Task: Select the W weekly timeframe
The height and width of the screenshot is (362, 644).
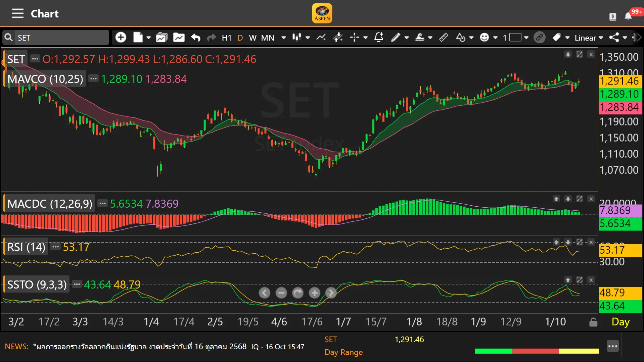Action: pyautogui.click(x=252, y=38)
